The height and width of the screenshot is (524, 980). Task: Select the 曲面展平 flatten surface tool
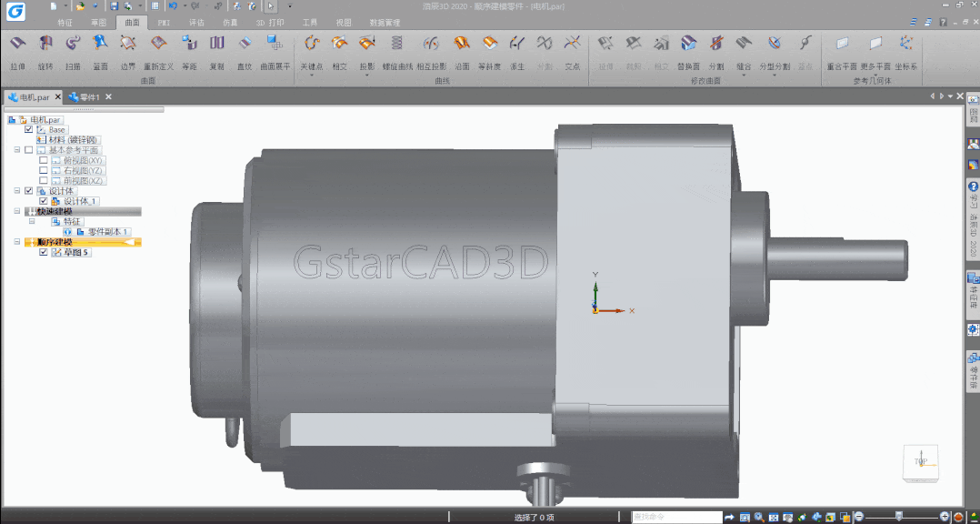tap(275, 52)
